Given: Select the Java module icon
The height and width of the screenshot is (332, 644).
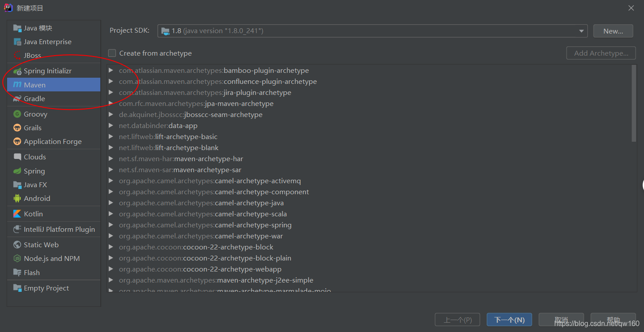Looking at the screenshot, I should pos(17,28).
